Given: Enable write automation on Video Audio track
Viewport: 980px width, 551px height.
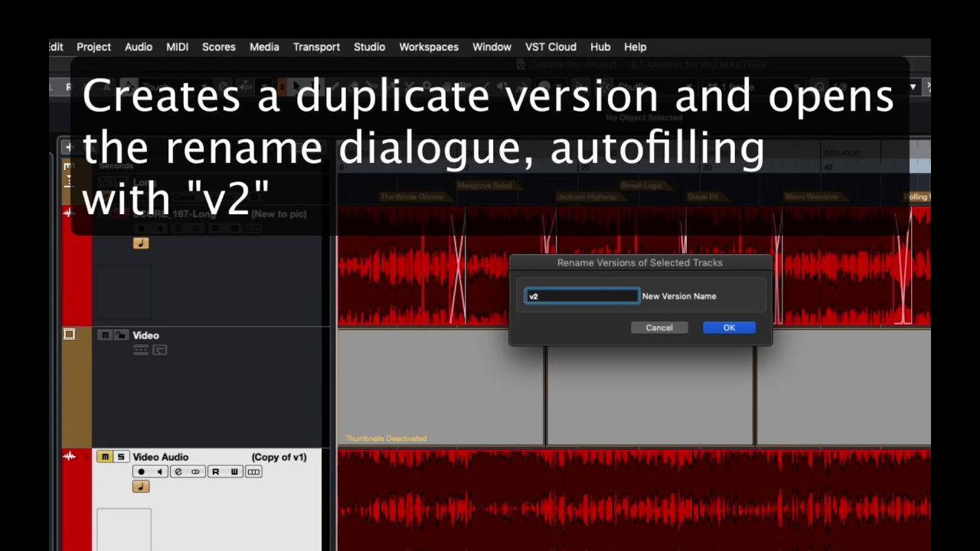Looking at the screenshot, I should 234,471.
